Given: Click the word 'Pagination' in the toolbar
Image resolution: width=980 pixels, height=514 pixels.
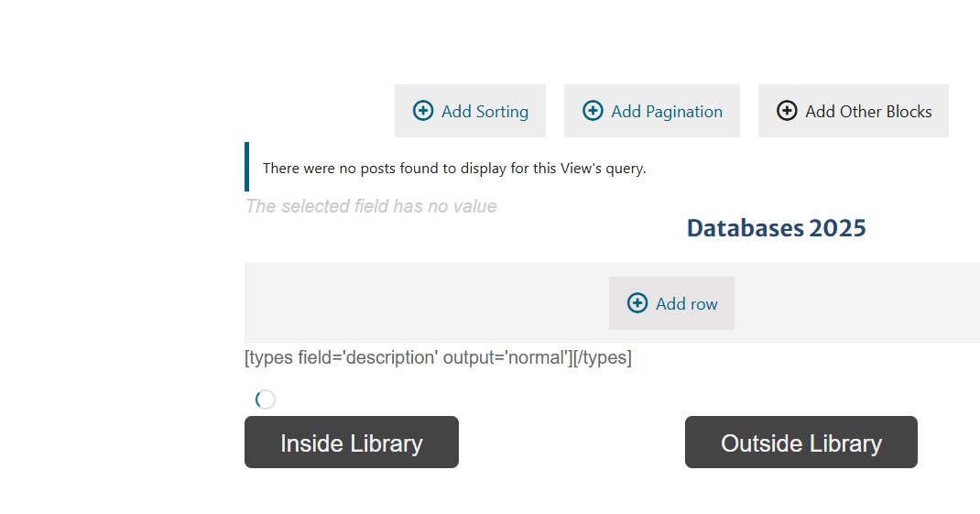Looking at the screenshot, I should coord(684,112).
